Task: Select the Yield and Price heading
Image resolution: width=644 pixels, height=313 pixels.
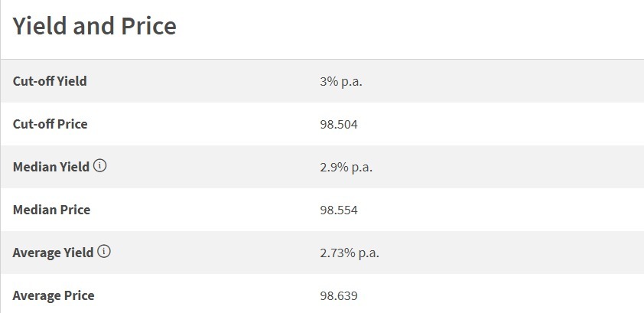Action: [95, 26]
